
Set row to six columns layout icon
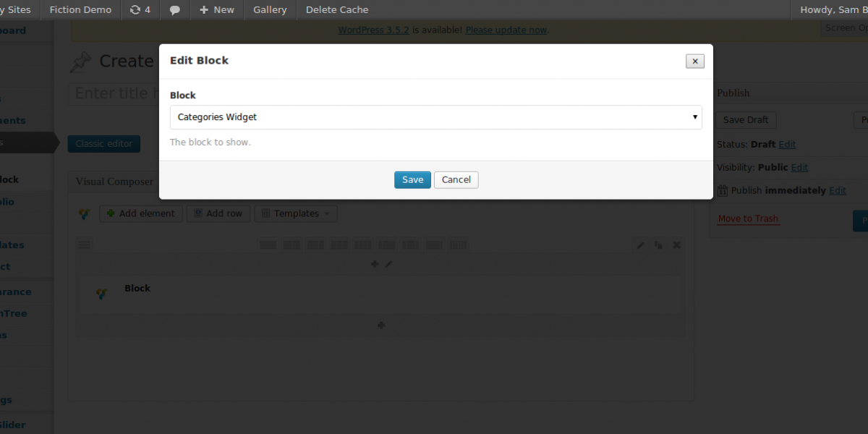point(458,245)
